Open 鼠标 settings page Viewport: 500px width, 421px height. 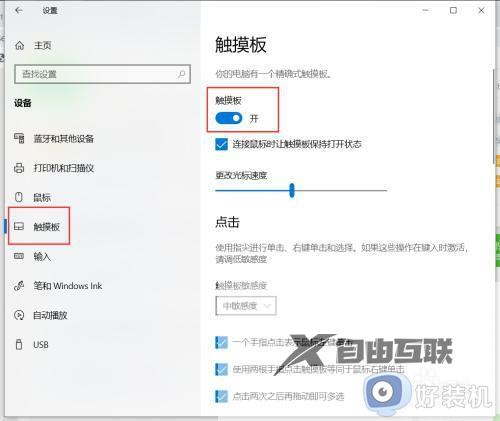point(42,197)
